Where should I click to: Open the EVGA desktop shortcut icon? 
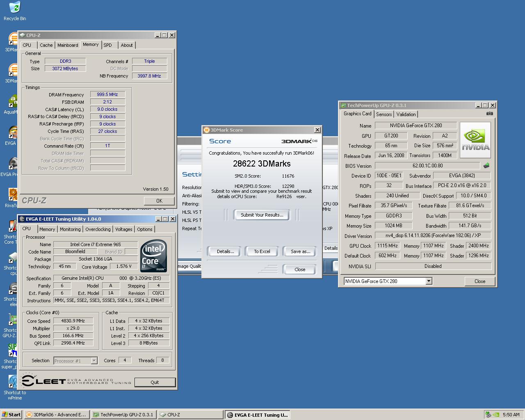click(x=13, y=132)
